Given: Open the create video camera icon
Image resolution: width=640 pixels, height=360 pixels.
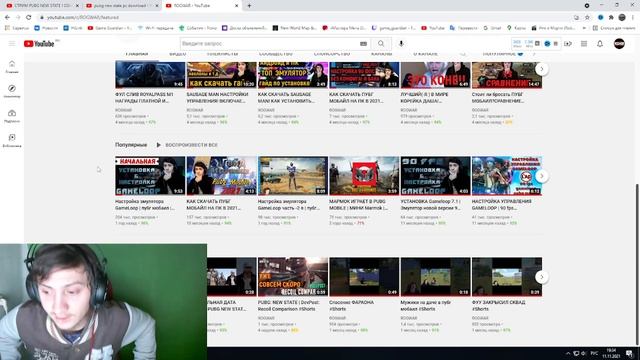Looking at the screenshot, I should click(568, 44).
